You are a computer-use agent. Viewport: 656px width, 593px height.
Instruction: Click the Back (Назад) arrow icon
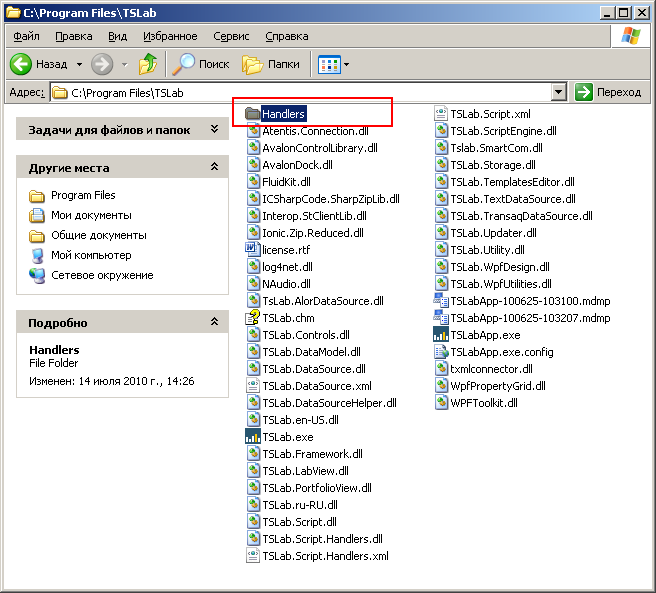(21, 64)
